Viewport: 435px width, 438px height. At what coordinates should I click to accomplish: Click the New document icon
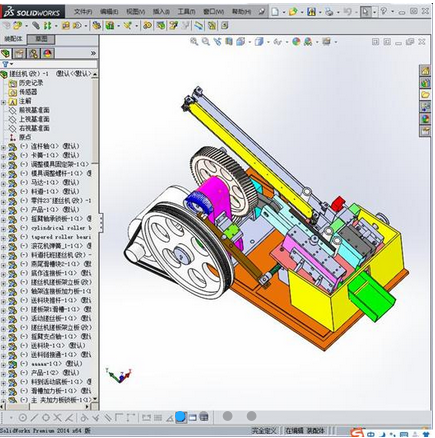click(x=275, y=12)
